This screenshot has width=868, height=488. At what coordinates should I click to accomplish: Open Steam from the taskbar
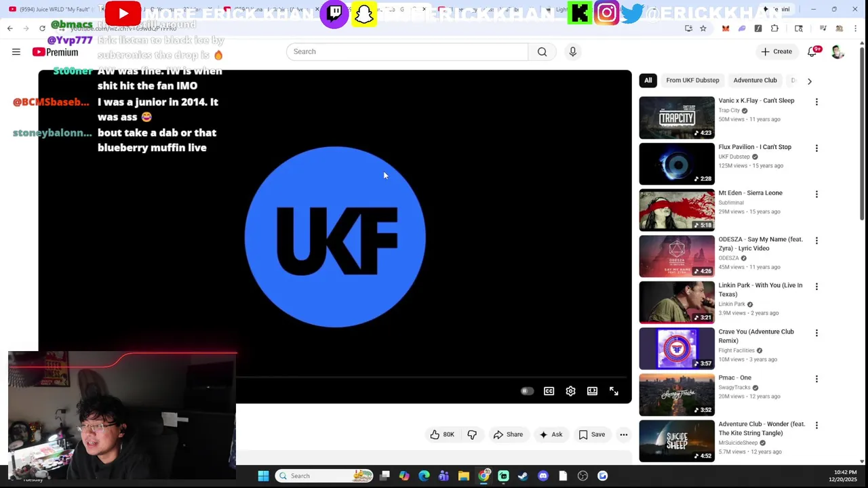(523, 476)
